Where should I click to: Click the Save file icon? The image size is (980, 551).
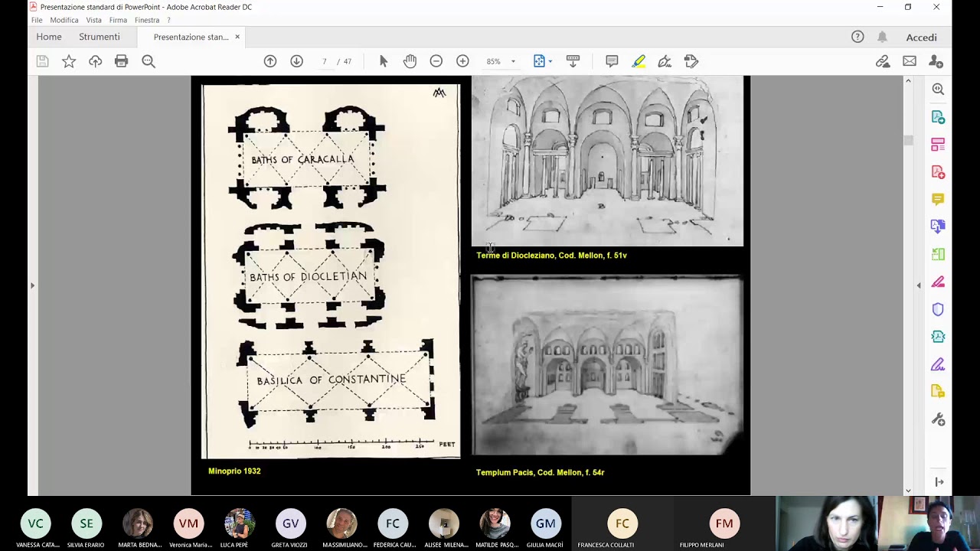(x=42, y=61)
